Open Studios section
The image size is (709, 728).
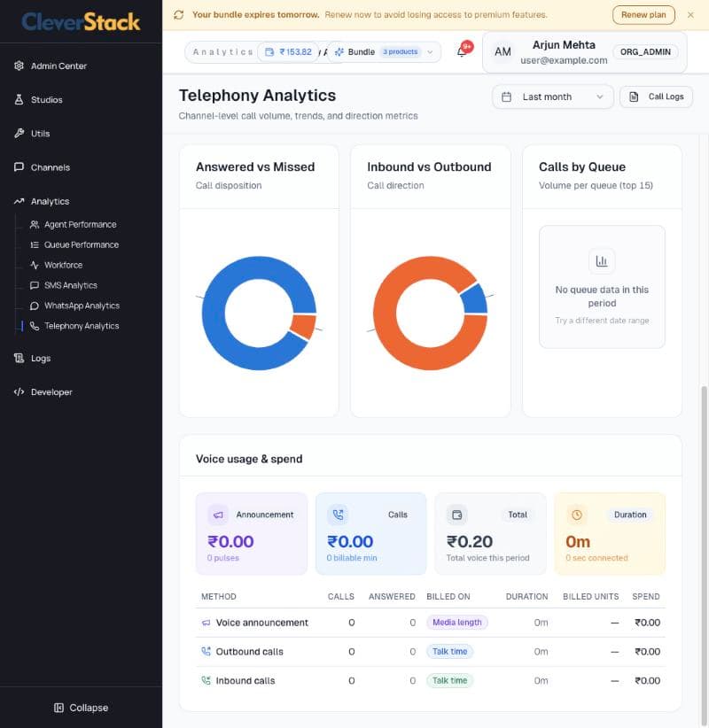click(x=38, y=100)
